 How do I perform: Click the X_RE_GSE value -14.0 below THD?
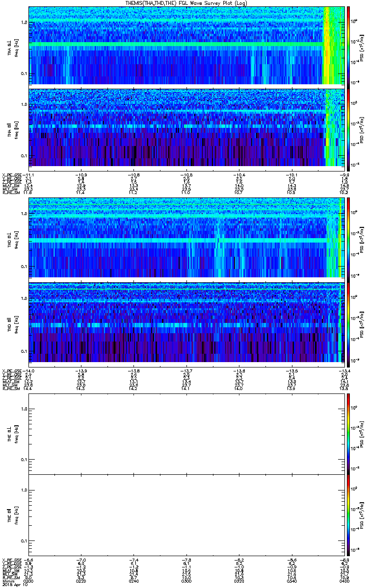click(28, 370)
